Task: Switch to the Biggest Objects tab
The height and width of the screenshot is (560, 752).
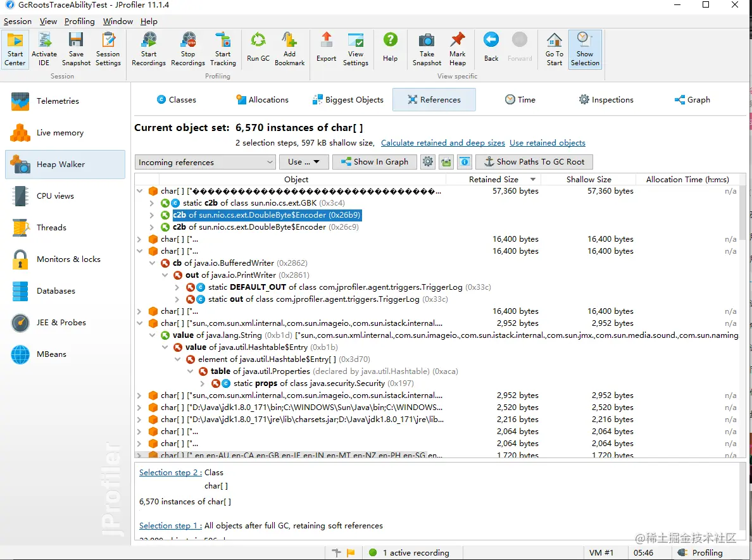Action: coord(348,100)
